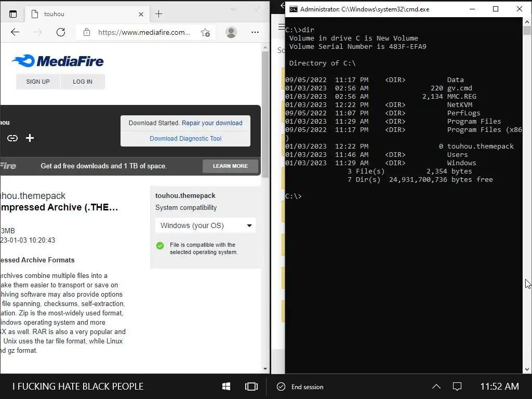Open Edge settings and more menu
The image size is (532, 399).
click(x=255, y=32)
